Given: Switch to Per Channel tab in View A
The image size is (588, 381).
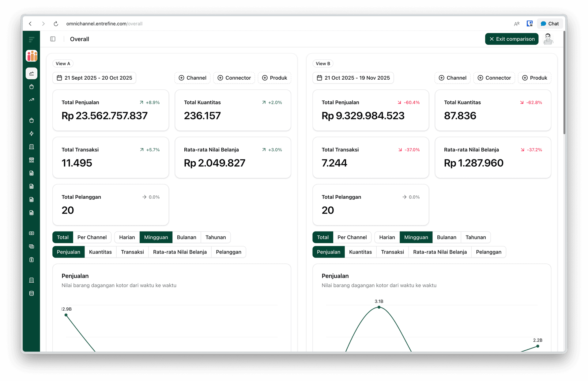Looking at the screenshot, I should (x=92, y=237).
